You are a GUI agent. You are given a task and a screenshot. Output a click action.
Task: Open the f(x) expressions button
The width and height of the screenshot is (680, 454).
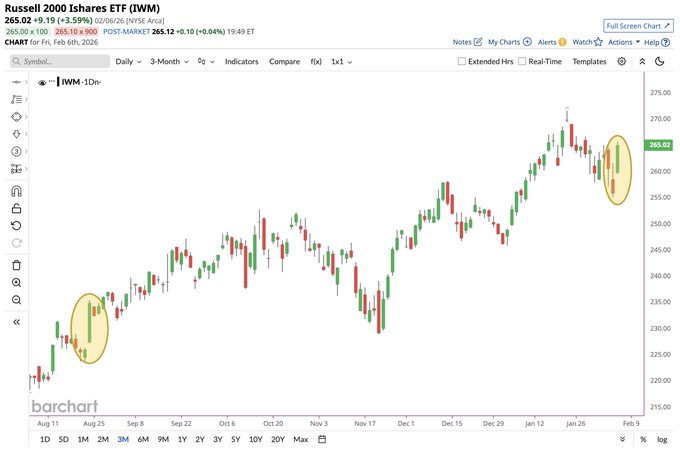coord(316,62)
